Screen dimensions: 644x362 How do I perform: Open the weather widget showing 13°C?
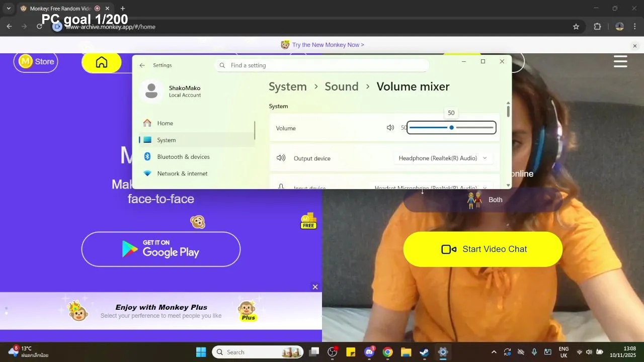[29, 352]
